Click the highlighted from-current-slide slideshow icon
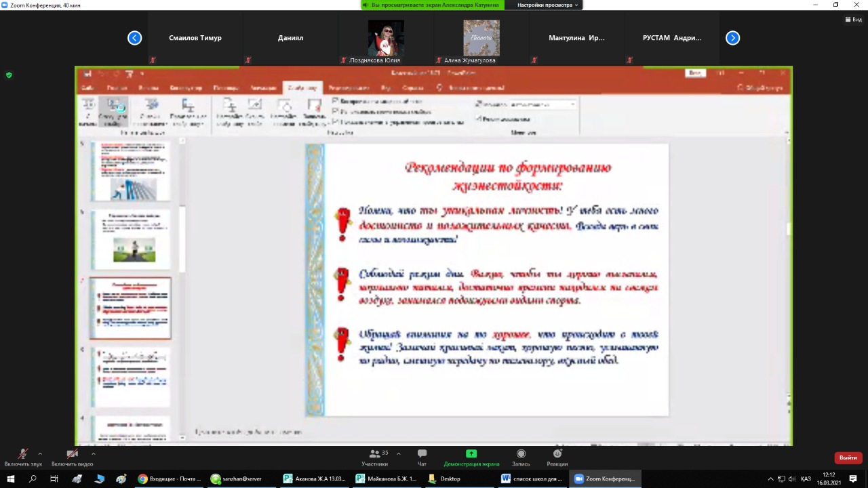This screenshot has height=488, width=868. (113, 112)
